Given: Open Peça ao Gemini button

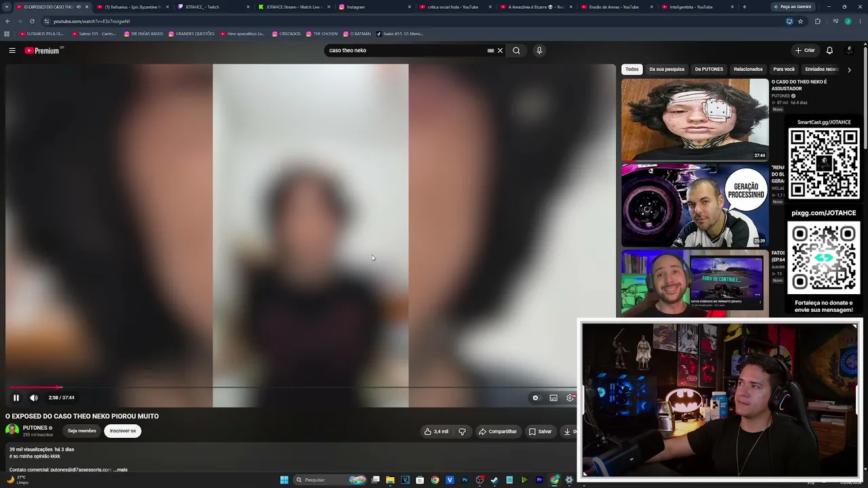Looking at the screenshot, I should [x=792, y=7].
